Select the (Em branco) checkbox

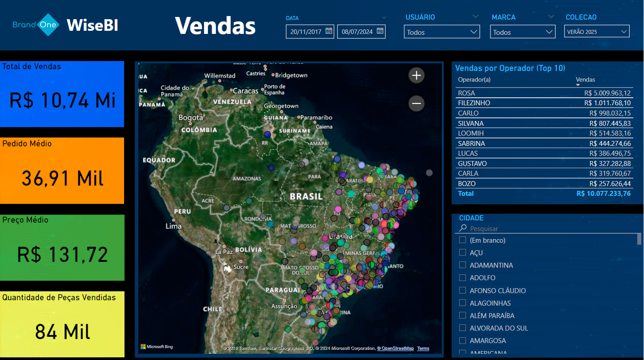(463, 240)
